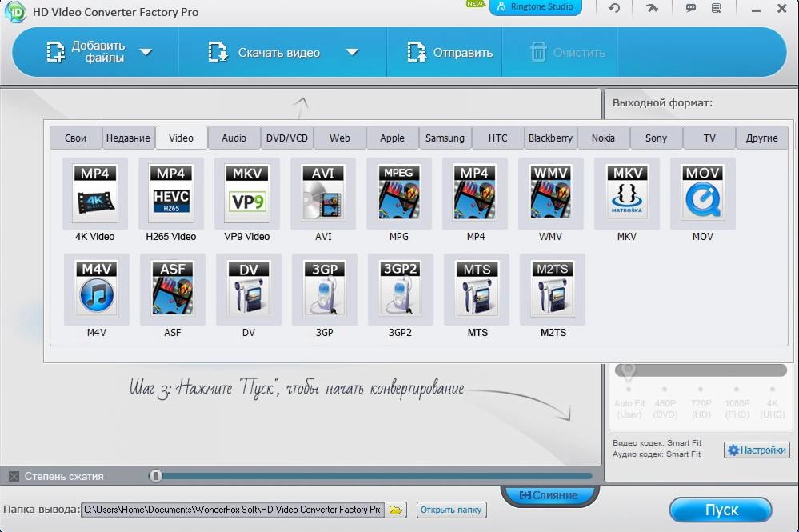Click the Настройки settings button

click(x=757, y=450)
